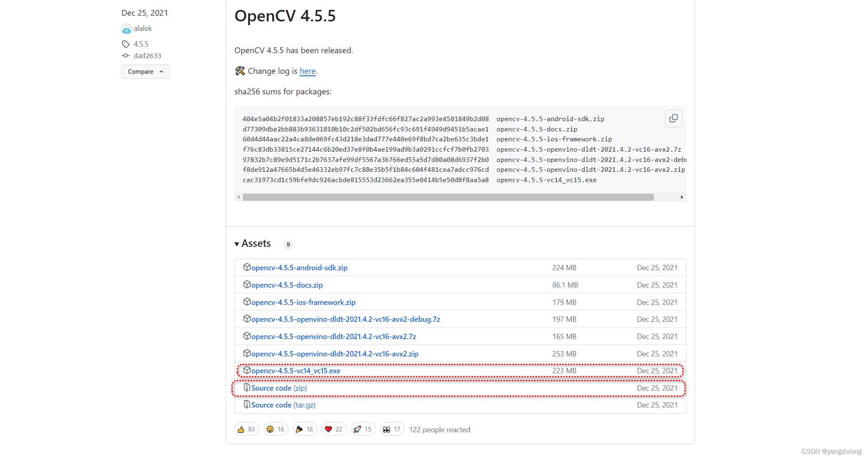Click alalek's avatar icon
Viewport: 868px width, 459px height.
(126, 29)
